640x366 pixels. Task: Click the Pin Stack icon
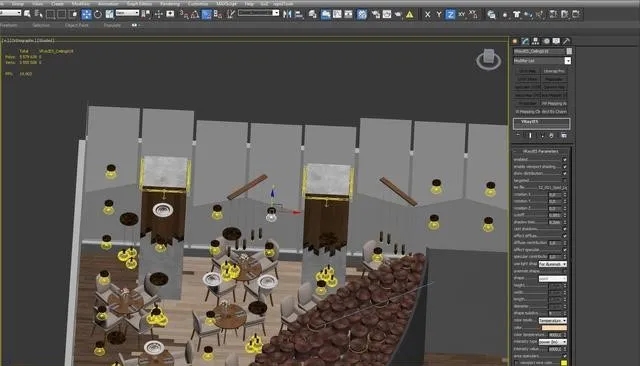point(518,135)
